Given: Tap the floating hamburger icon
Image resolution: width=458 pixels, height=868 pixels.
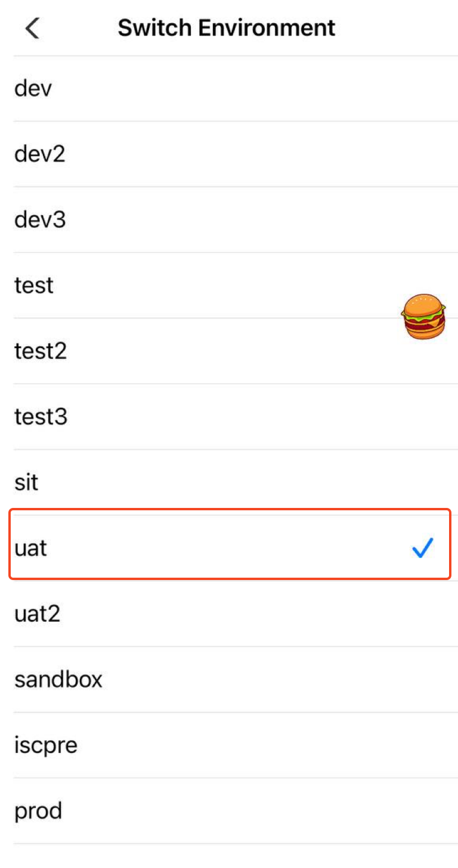Looking at the screenshot, I should tap(423, 317).
